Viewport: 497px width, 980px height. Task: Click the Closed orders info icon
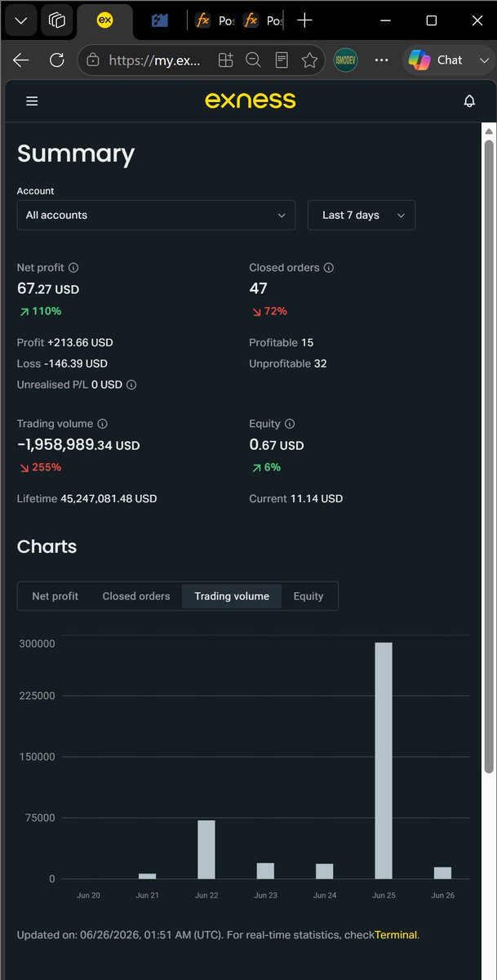(x=329, y=268)
